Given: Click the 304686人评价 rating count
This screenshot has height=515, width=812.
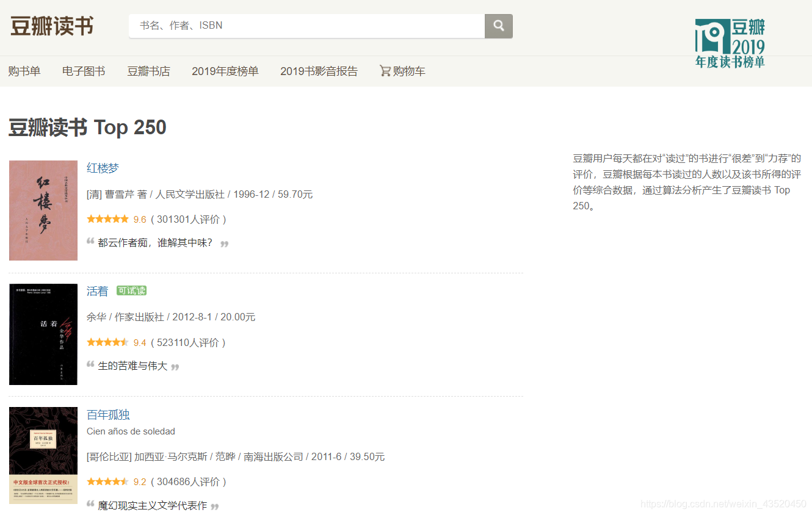Looking at the screenshot, I should pyautogui.click(x=189, y=482).
